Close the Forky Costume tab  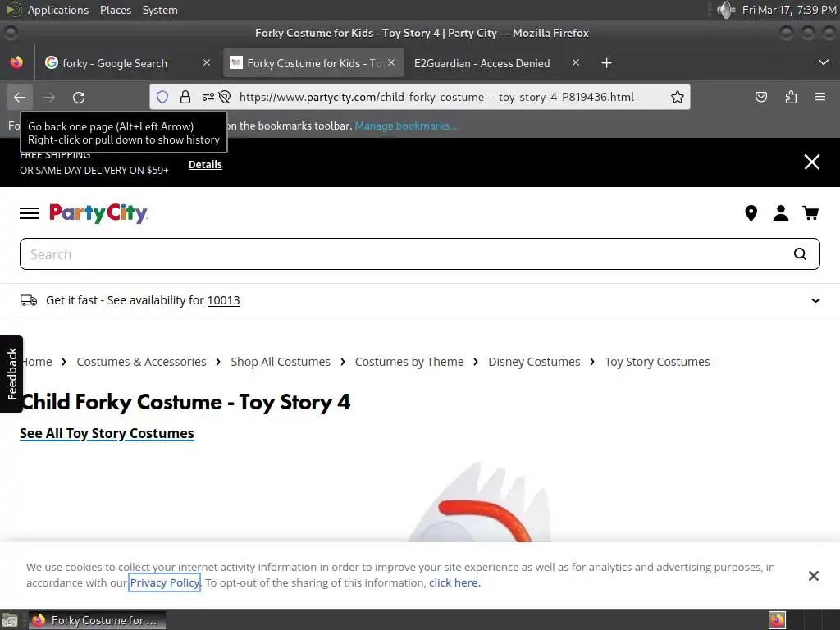[x=391, y=62]
